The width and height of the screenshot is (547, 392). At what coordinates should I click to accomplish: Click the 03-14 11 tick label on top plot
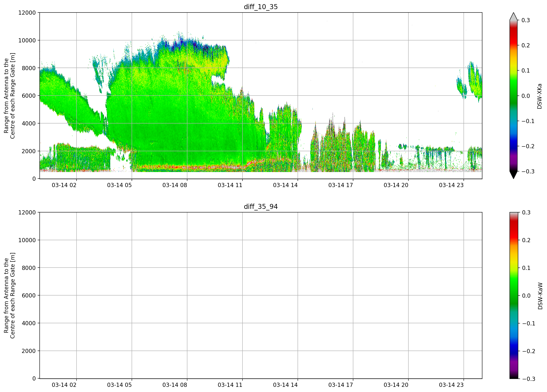click(230, 185)
